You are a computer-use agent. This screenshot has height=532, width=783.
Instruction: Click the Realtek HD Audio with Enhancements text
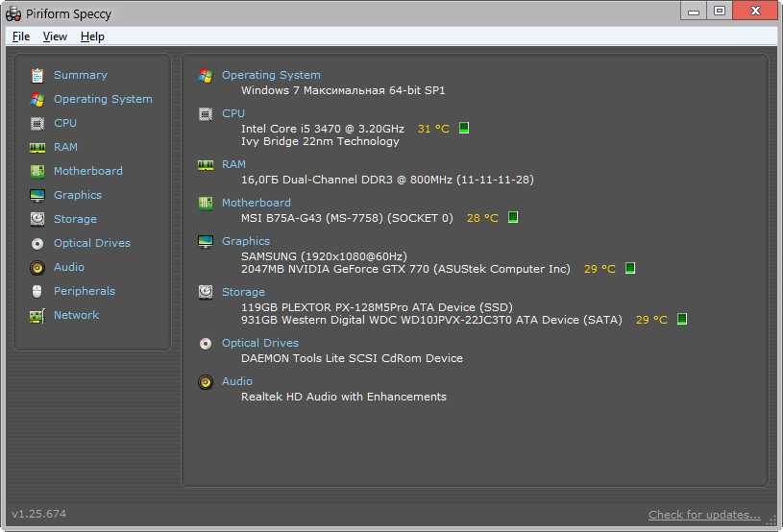344,397
